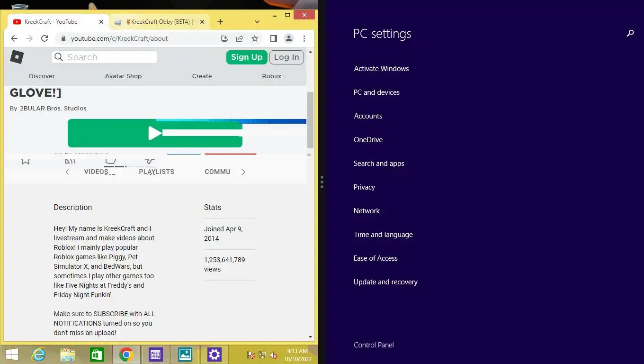Close the KreekCraft - YouTube tab

coord(101,22)
